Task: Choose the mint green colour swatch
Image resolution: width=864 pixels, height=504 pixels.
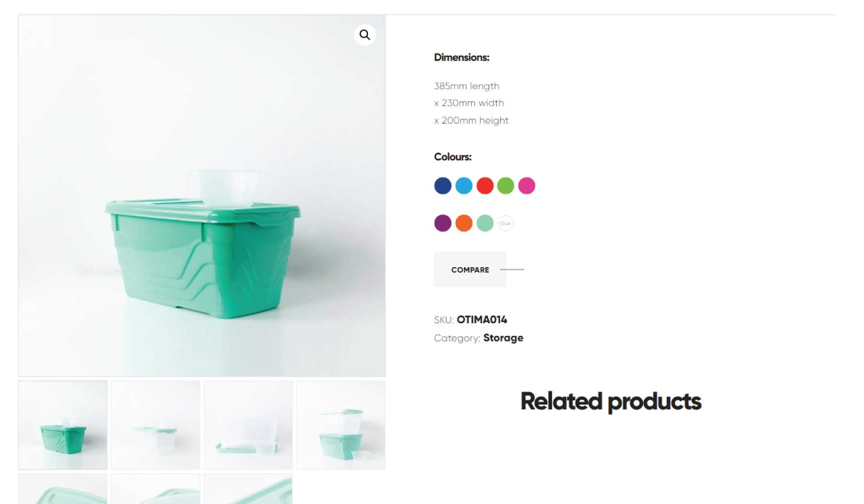Action: (x=485, y=223)
